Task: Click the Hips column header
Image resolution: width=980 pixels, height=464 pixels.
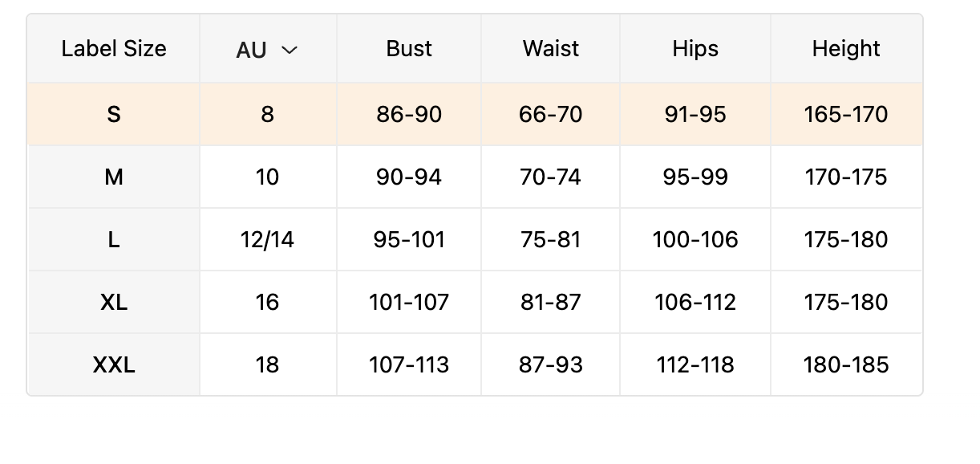Action: [x=695, y=49]
